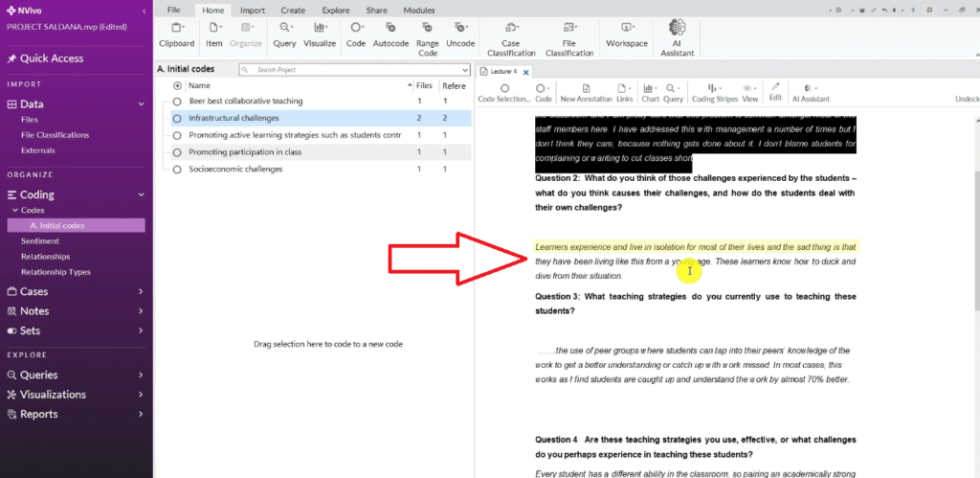980x478 pixels.
Task: Collapse the Coding section in sidebar
Action: click(x=141, y=194)
